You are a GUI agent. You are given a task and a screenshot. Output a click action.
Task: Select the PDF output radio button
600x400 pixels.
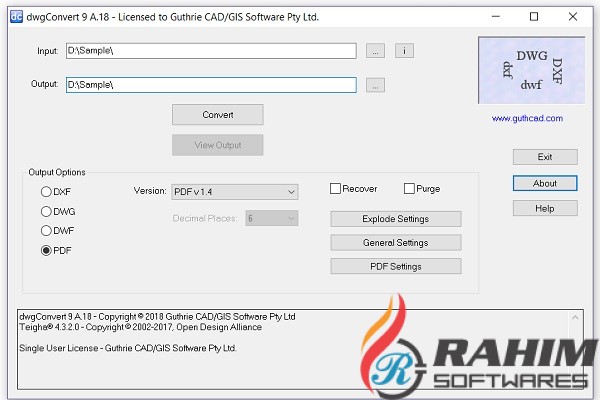pos(56,250)
